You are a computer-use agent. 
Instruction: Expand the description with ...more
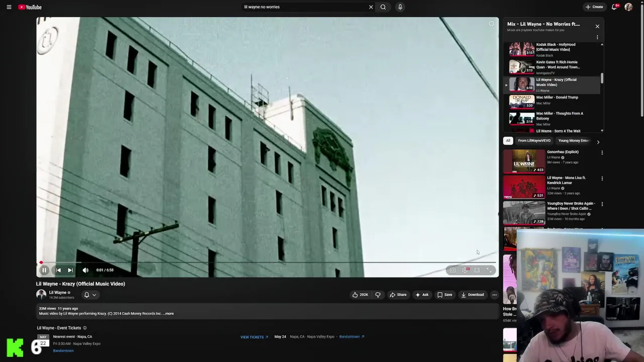coord(168,314)
